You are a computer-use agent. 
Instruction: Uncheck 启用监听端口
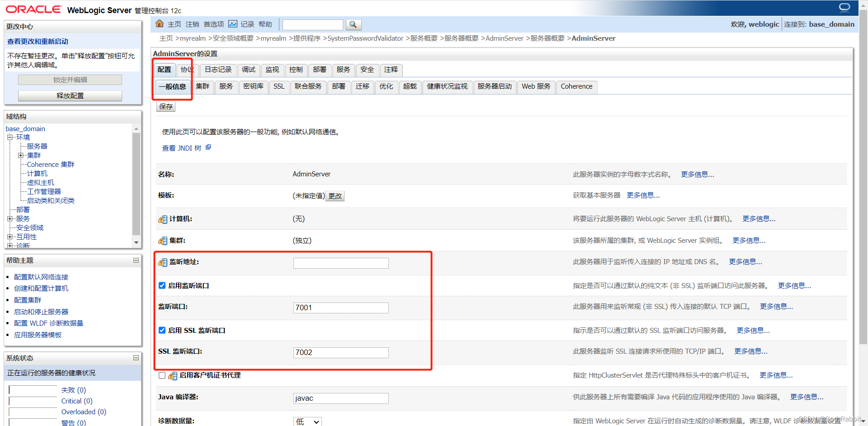tap(162, 285)
